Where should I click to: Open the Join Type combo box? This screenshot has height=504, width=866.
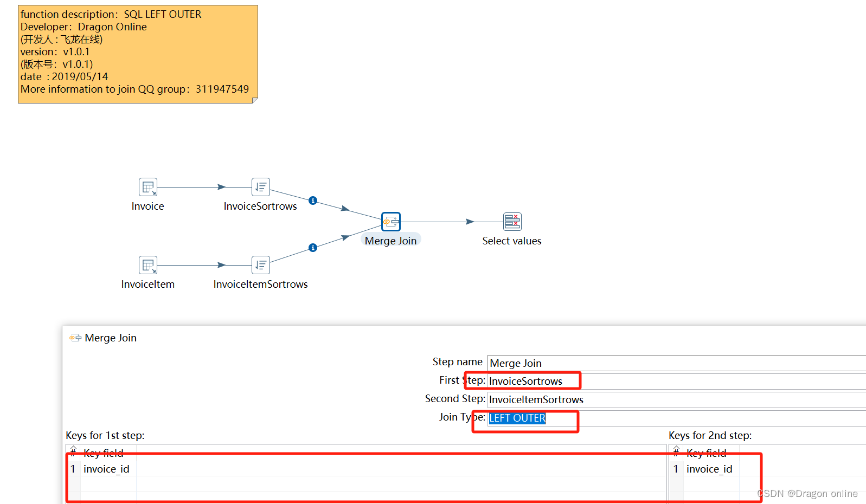click(x=676, y=418)
